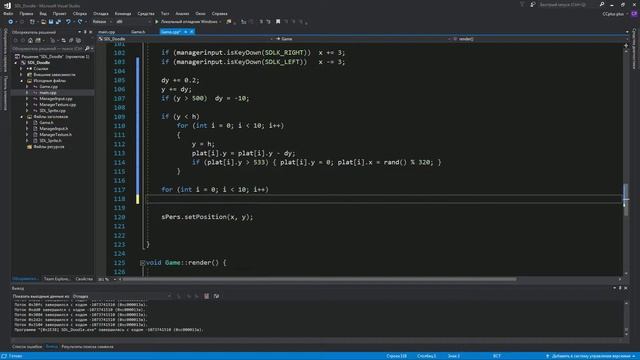Viewport: 640px width, 360px height.
Task: Select SDL_Sprite.h in the tree
Action: pyautogui.click(x=50, y=140)
